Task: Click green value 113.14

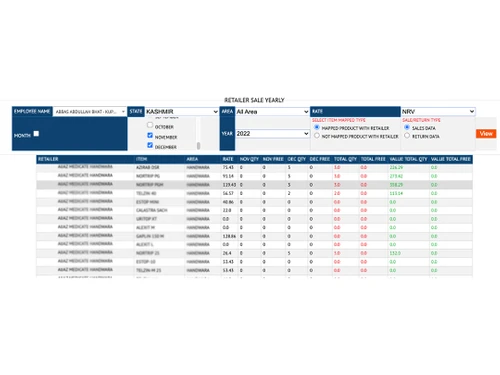Action: click(x=396, y=193)
